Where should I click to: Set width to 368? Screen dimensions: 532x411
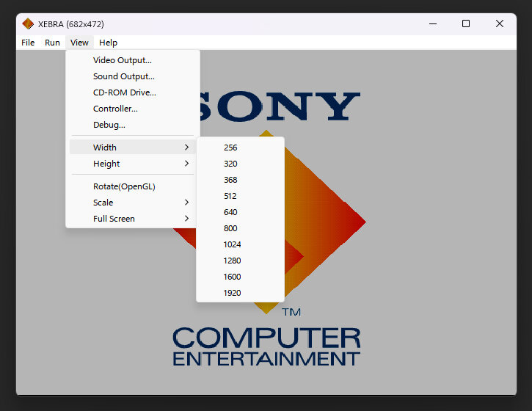pos(240,180)
